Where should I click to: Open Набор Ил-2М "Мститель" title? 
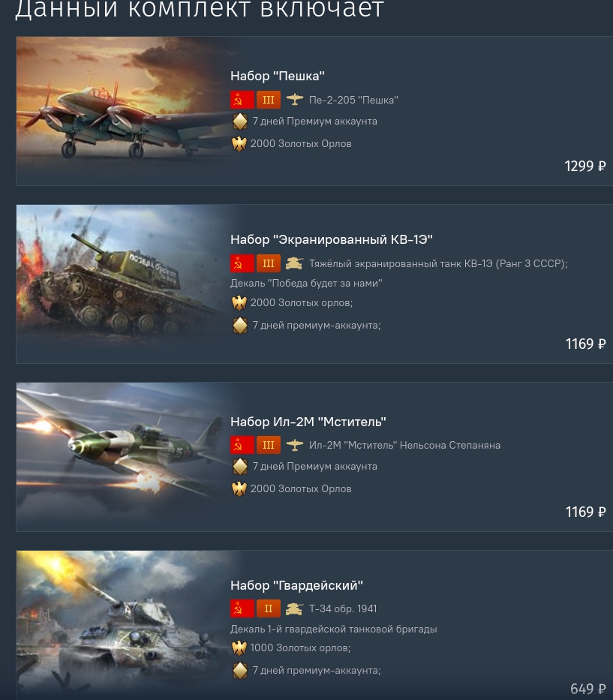[308, 422]
